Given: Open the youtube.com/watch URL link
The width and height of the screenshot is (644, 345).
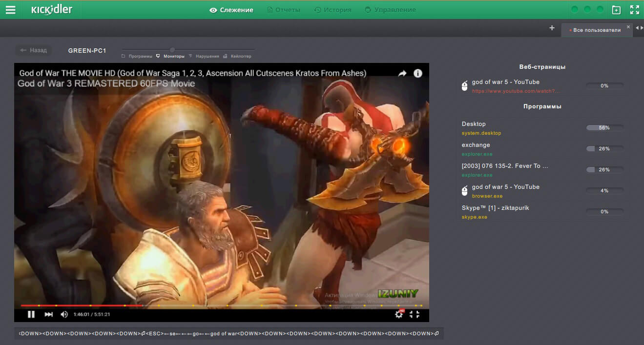Looking at the screenshot, I should [516, 91].
